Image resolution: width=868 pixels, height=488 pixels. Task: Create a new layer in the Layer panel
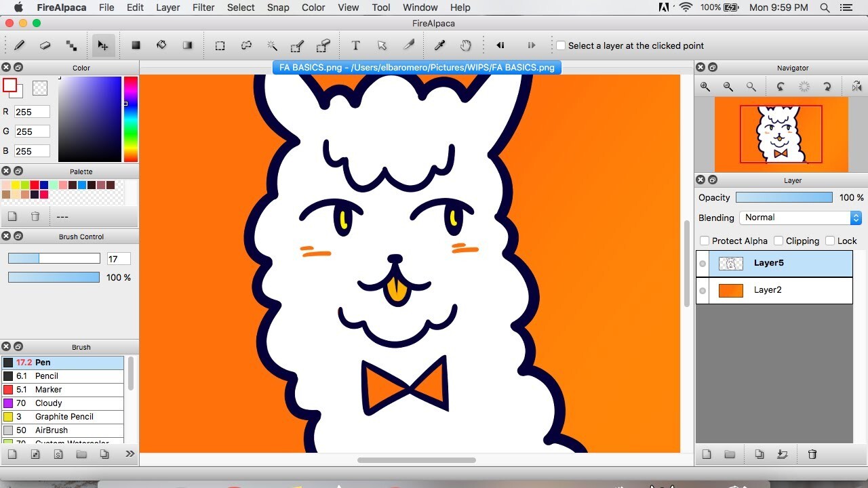(x=706, y=454)
